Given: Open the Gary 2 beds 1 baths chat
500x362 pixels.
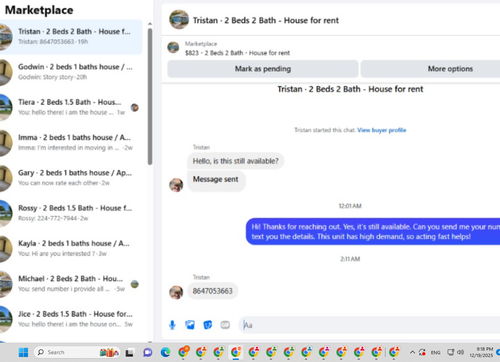Looking at the screenshot, I should (x=71, y=178).
